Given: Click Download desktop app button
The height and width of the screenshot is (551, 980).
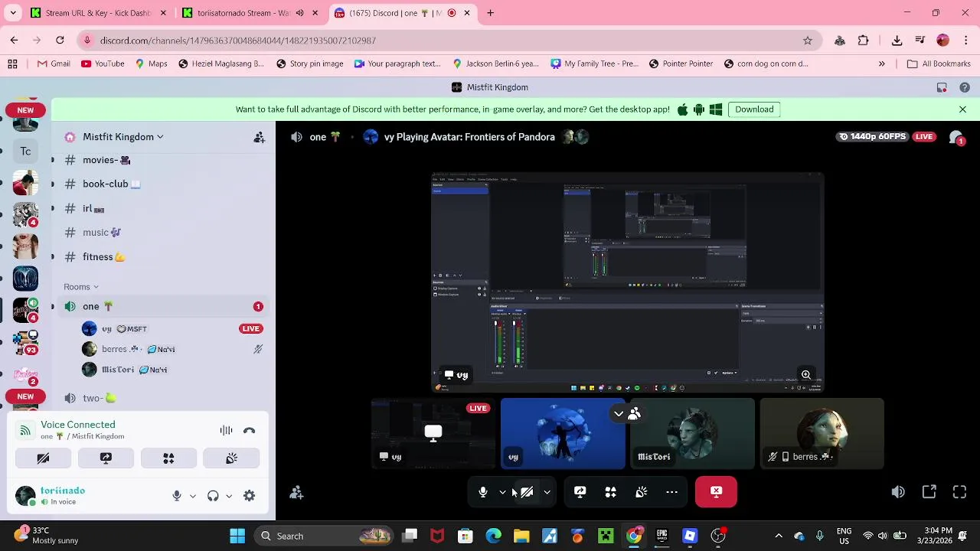Looking at the screenshot, I should point(754,109).
